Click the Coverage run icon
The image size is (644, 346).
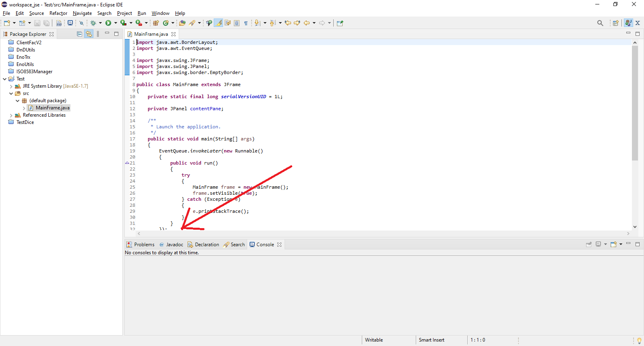[x=124, y=23]
